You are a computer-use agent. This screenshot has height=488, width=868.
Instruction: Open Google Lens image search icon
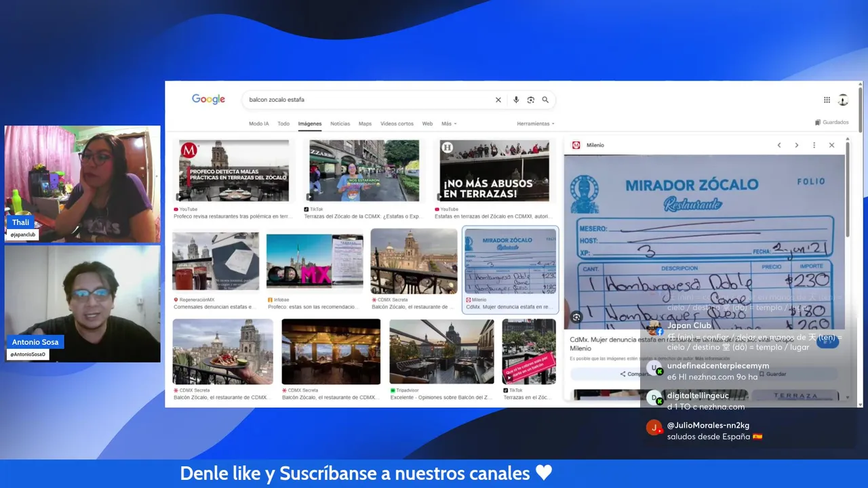pos(531,100)
